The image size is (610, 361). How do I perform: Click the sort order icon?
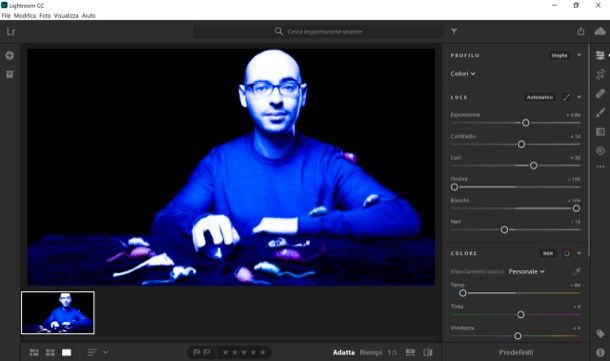coord(92,352)
